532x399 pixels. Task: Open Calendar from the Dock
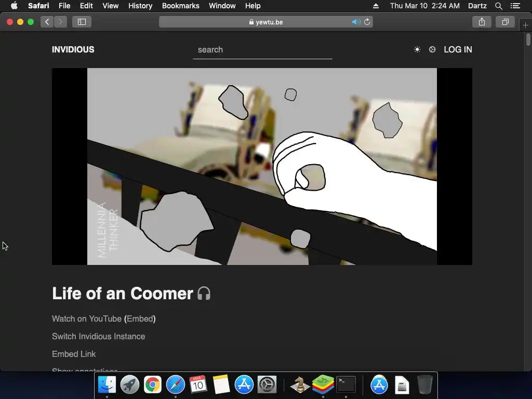[198, 385]
